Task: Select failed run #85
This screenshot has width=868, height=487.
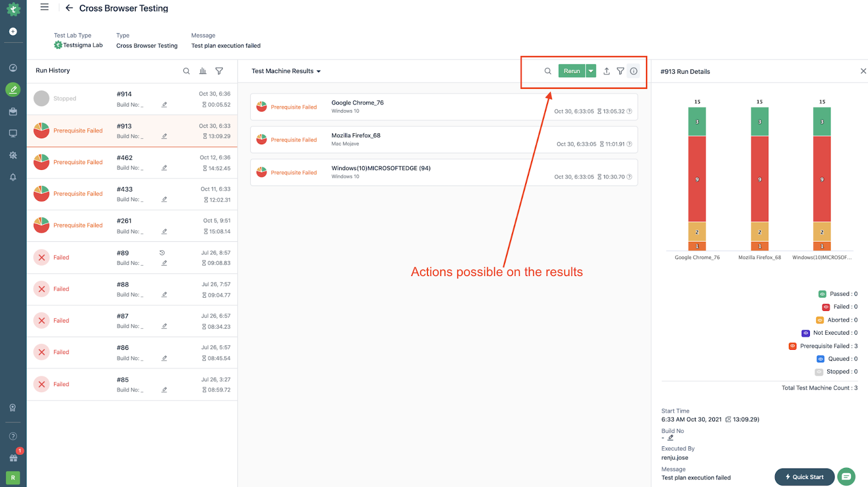Action: click(132, 385)
